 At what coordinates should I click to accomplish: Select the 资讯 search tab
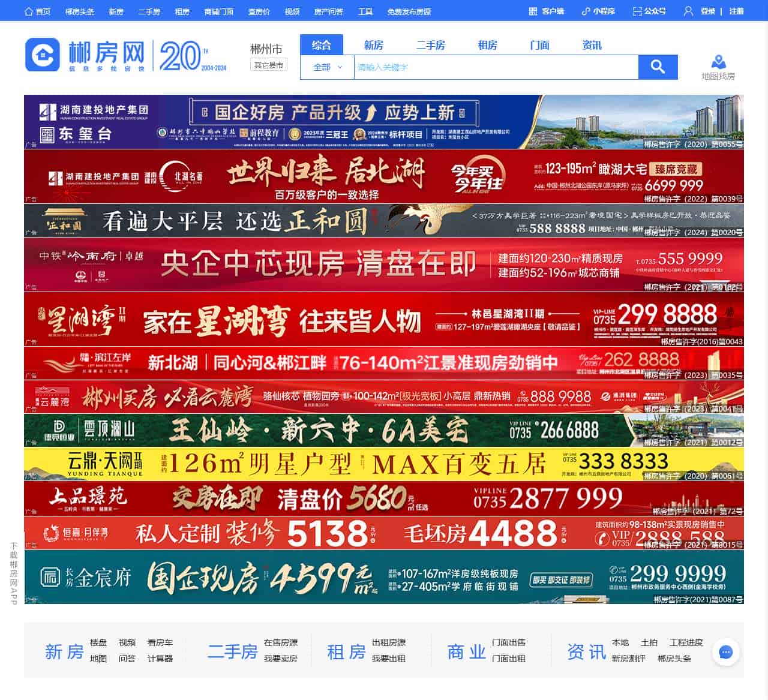pos(592,44)
